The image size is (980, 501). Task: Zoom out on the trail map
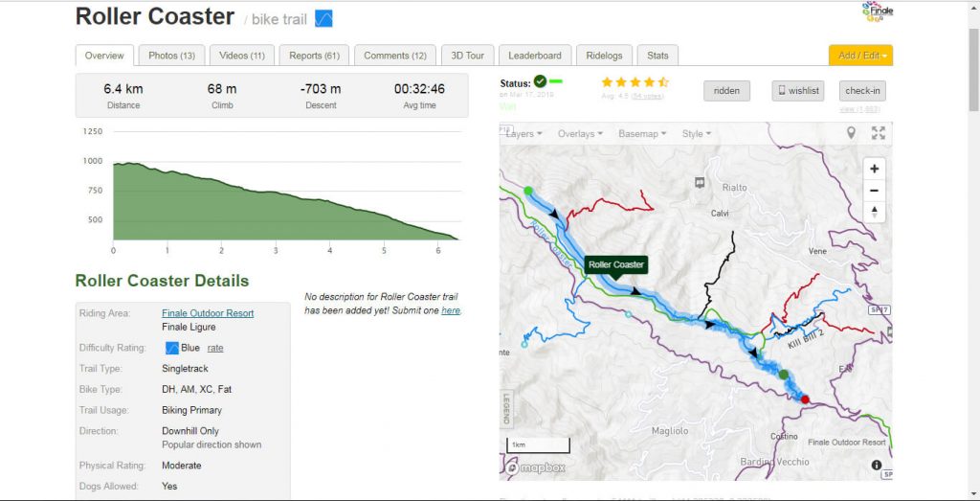click(874, 190)
